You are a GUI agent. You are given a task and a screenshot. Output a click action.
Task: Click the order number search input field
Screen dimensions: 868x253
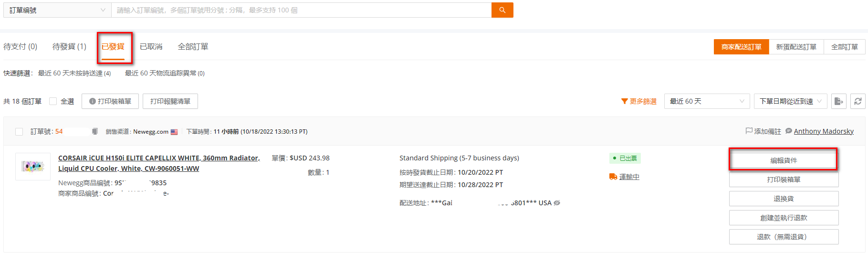[302, 10]
